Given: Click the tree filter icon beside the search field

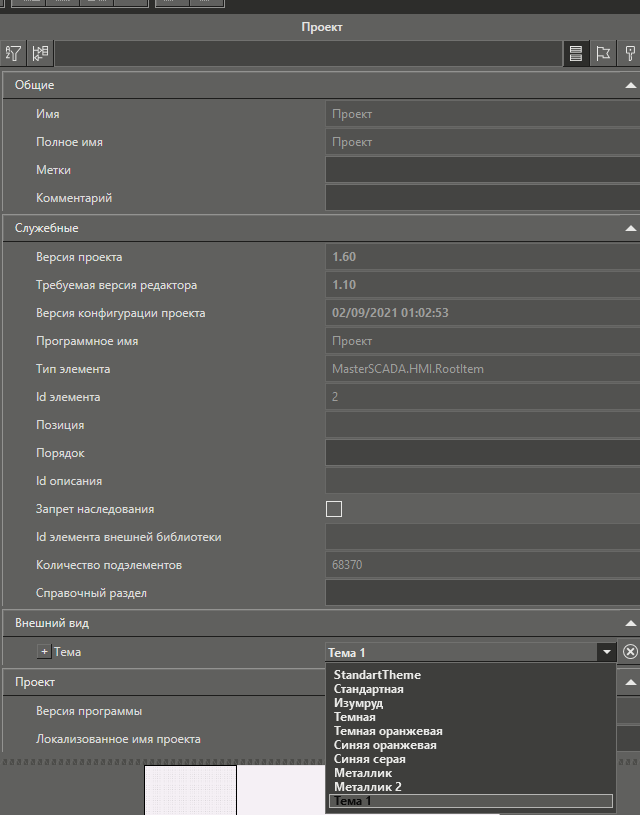Looking at the screenshot, I should [x=41, y=54].
